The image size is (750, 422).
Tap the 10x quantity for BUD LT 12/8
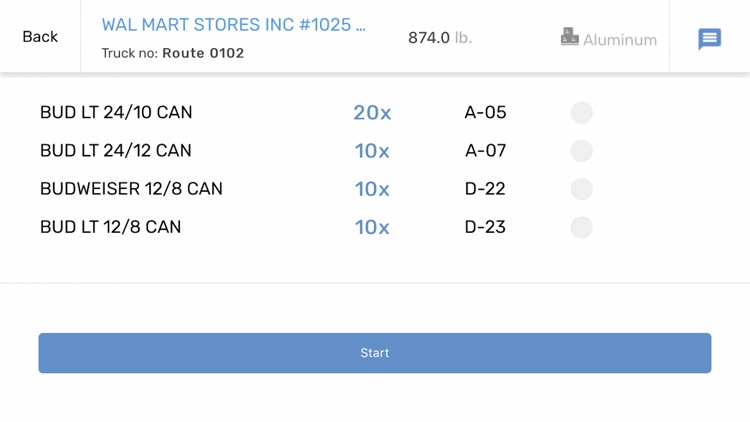[372, 227]
